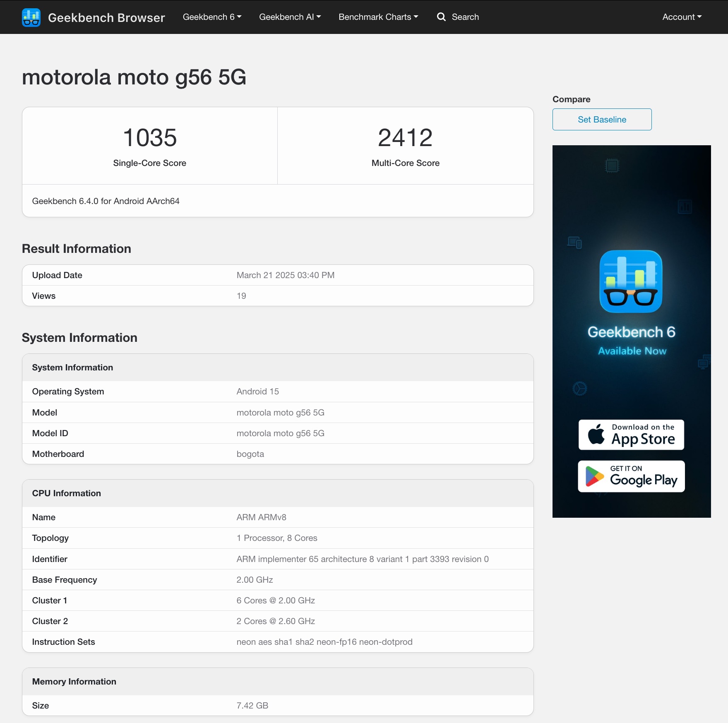
Task: Click the Geekbench 6 Available Now ad text
Action: (x=632, y=341)
